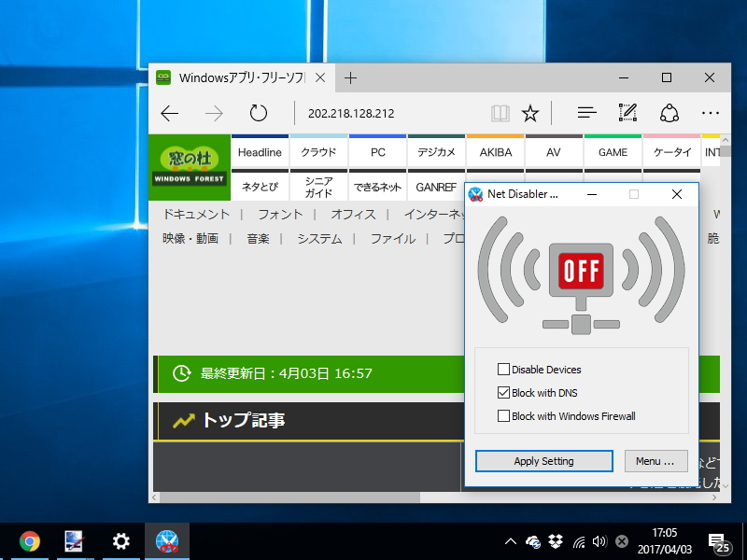
Task: Enable the Disable Devices checkbox
Action: pos(502,370)
